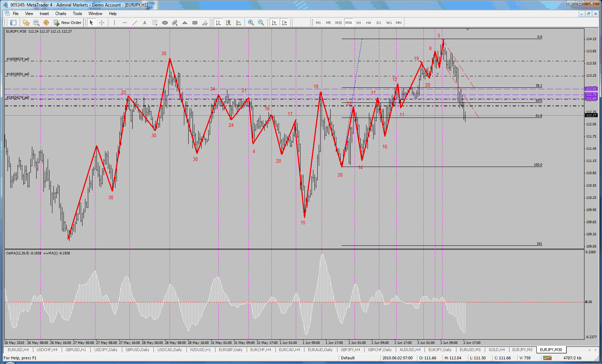Open the Charts menu
Viewport: 602px width, 364px height.
click(61, 14)
